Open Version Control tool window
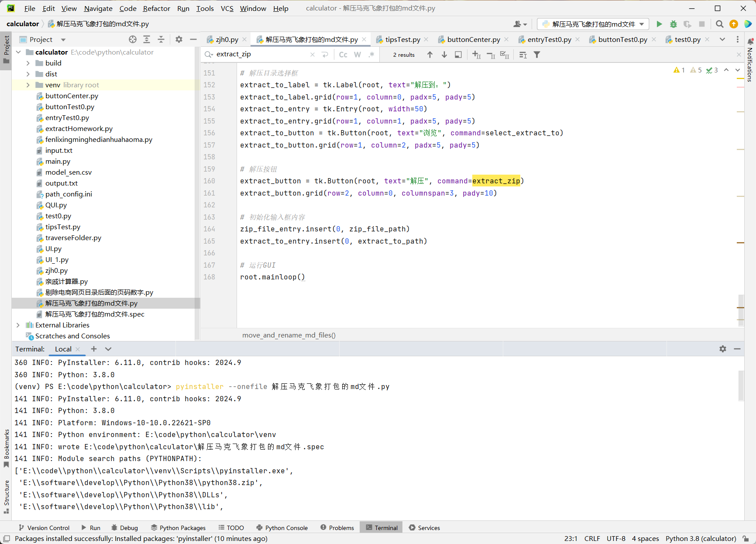The height and width of the screenshot is (544, 756). [x=44, y=528]
